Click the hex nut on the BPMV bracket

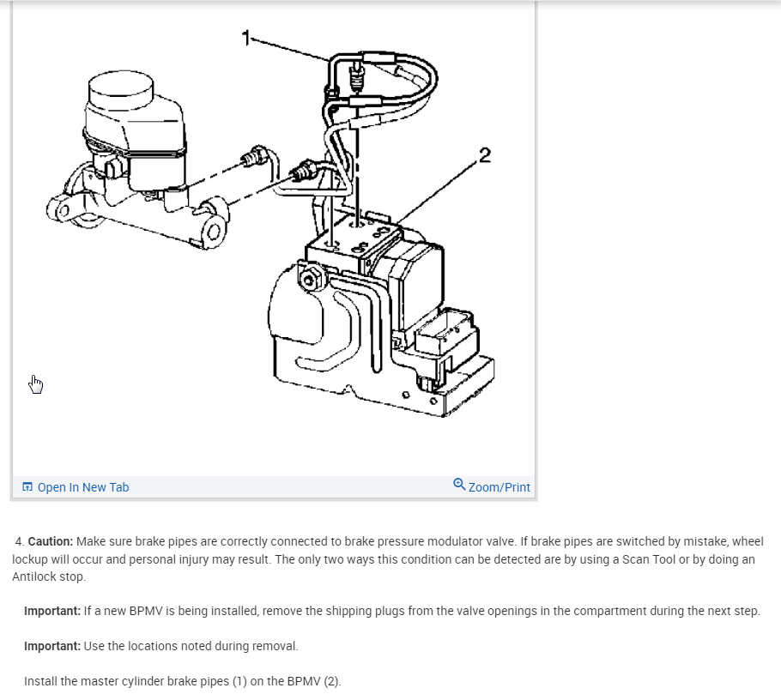coord(310,279)
